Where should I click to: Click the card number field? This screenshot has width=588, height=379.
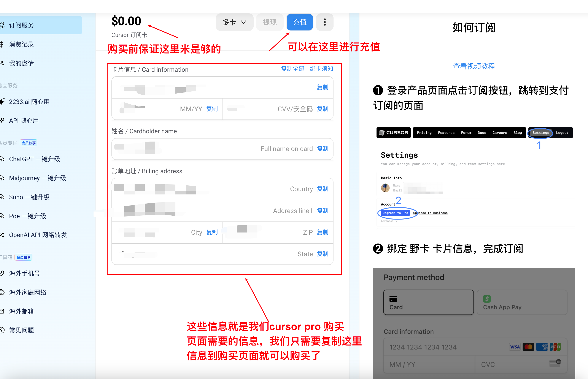click(211, 87)
